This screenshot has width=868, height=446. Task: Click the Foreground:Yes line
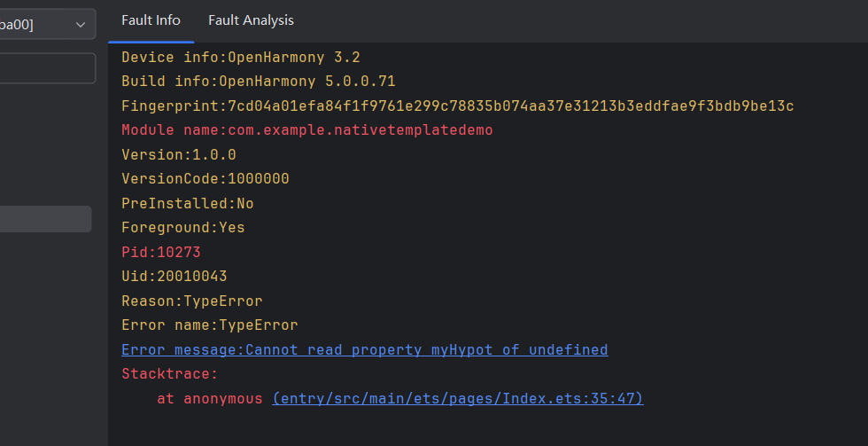click(182, 228)
